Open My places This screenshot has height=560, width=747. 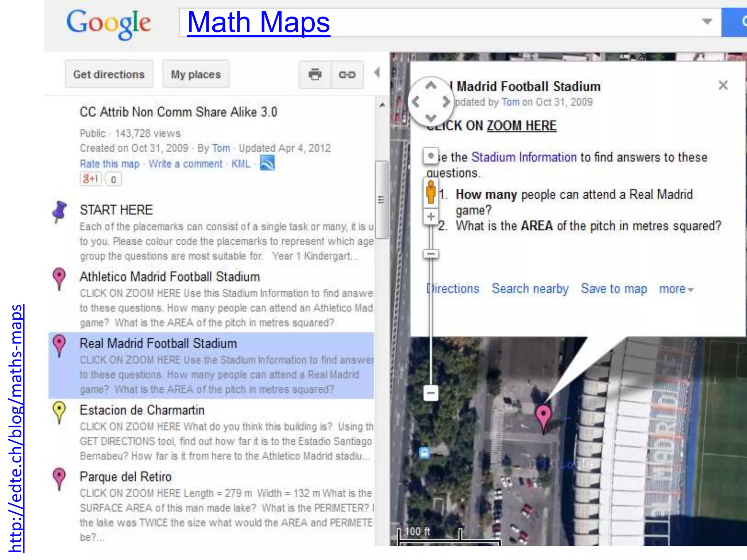coord(196,74)
